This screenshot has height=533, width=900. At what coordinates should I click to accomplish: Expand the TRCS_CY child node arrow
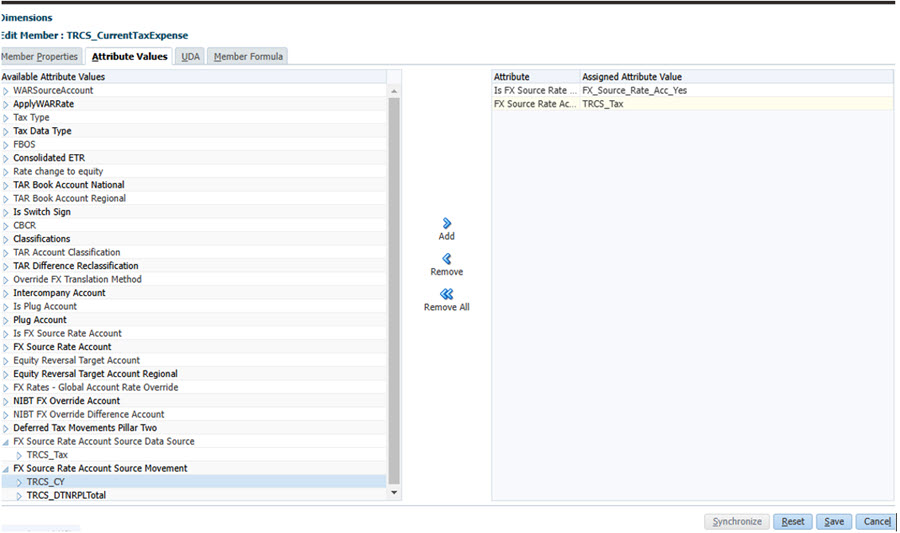[x=19, y=482]
